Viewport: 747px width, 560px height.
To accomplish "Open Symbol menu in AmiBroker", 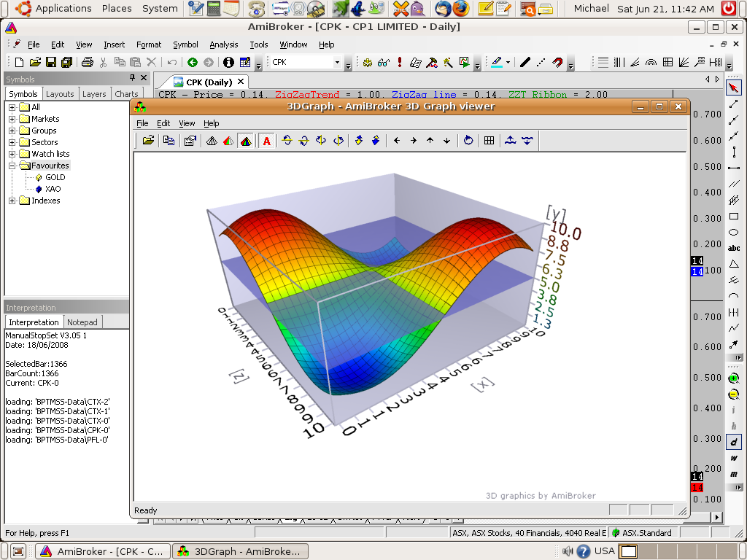I will coord(185,44).
